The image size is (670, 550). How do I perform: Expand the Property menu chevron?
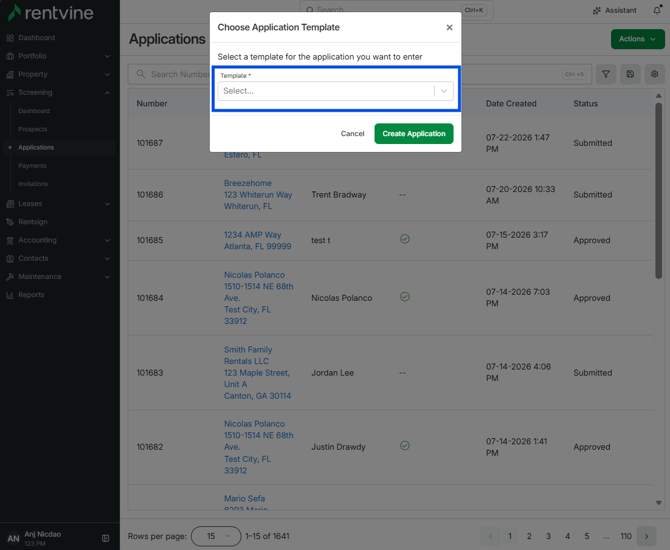click(x=107, y=74)
